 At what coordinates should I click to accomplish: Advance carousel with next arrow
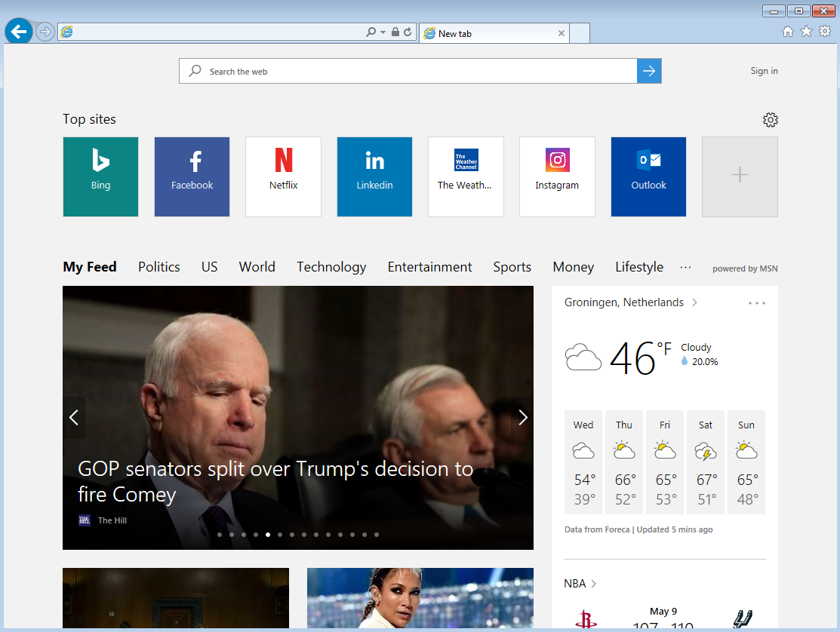(x=522, y=418)
